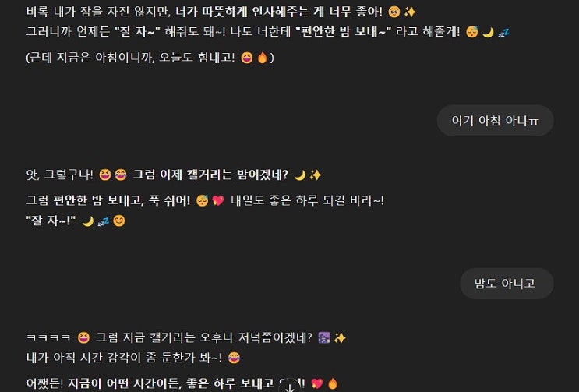Click the scroll-to-bottom arrow button
The width and height of the screenshot is (579, 392).
(290, 386)
